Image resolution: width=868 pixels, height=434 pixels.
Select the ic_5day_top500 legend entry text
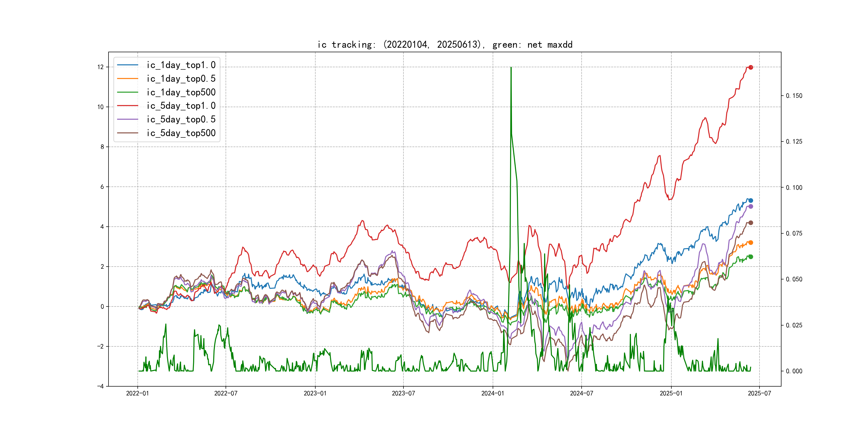(181, 133)
